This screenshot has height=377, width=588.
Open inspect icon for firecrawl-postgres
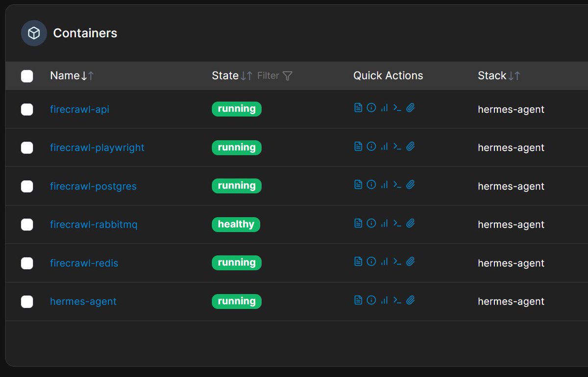click(371, 185)
